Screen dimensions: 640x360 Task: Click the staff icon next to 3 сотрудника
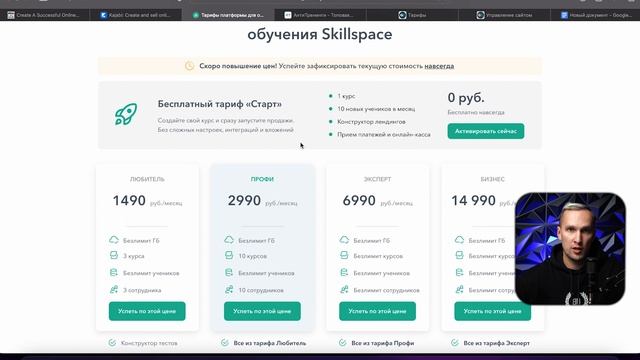tap(114, 290)
